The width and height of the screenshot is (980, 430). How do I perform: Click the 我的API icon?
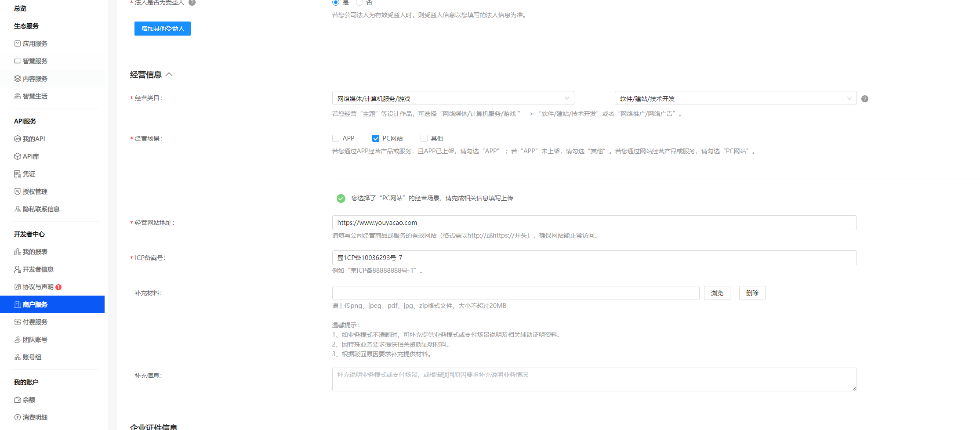[18, 139]
